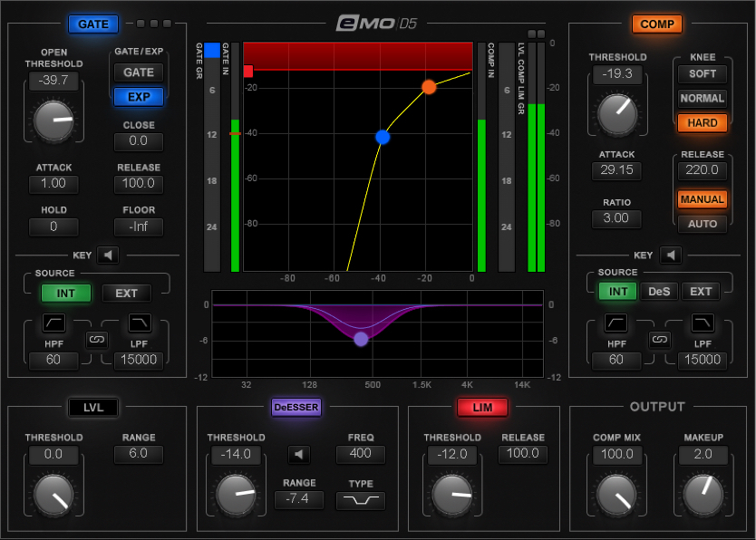
Task: Toggle the DeEsser listen speaker icon
Action: 299,454
